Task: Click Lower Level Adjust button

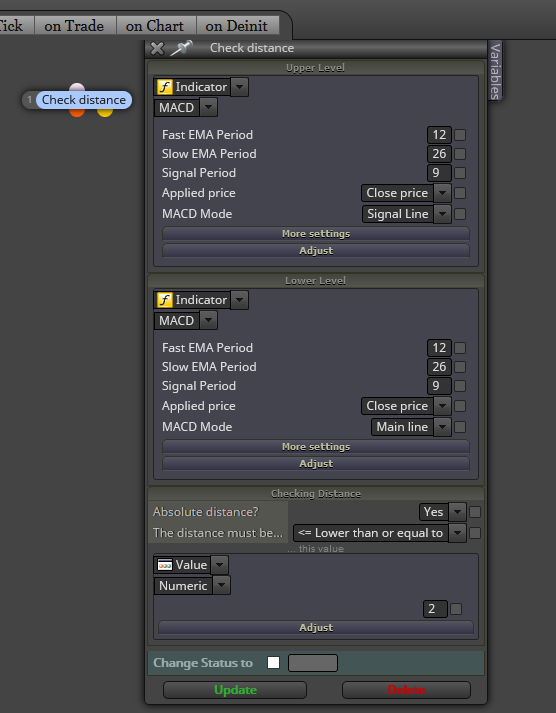Action: (x=316, y=463)
